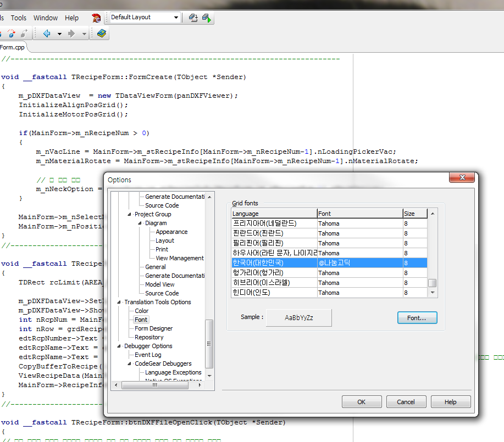
Task: Click the C++Builder helmet logo icon
Action: click(96, 18)
